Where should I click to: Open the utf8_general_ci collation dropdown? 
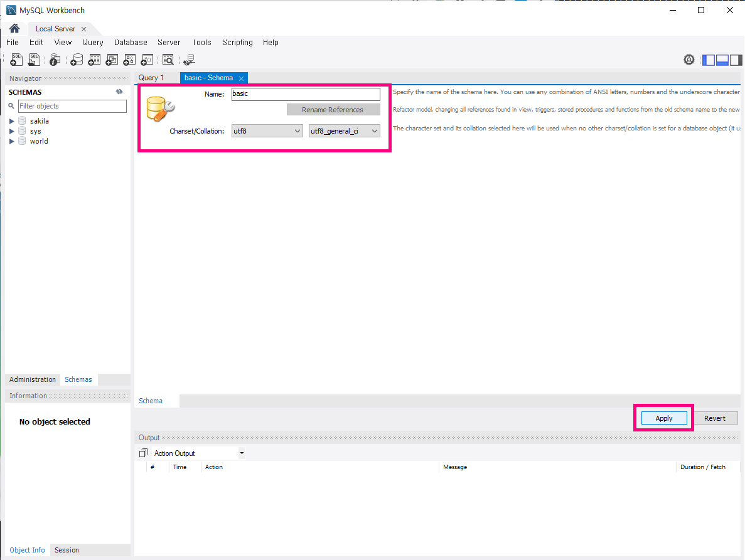(345, 131)
